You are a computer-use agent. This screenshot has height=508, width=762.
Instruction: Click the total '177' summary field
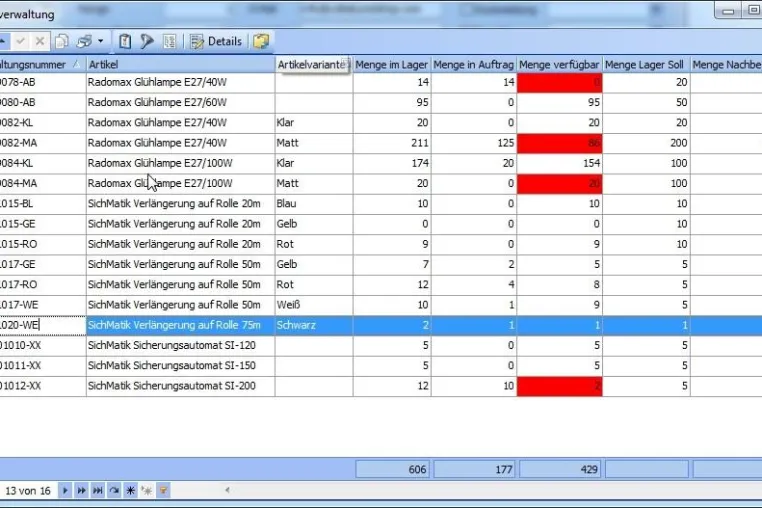point(474,470)
